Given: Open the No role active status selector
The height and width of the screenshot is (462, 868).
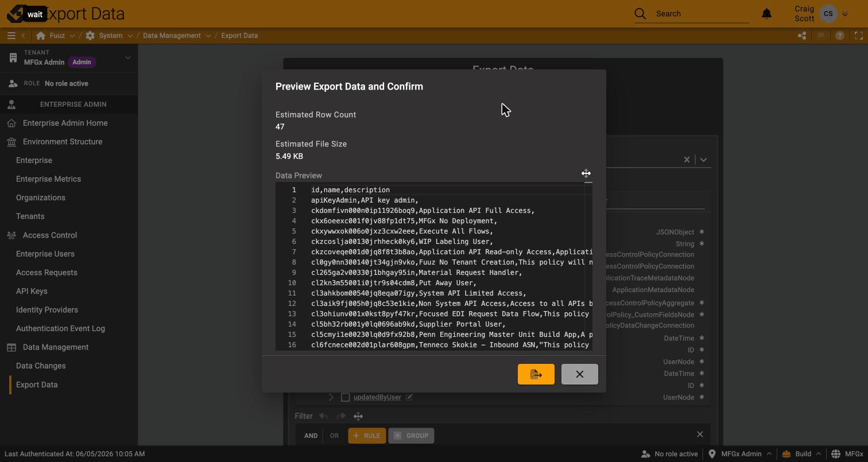Looking at the screenshot, I should point(669,454).
